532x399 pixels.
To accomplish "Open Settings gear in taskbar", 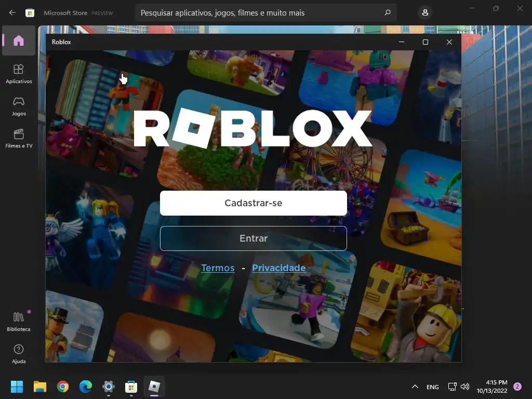I will [108, 387].
